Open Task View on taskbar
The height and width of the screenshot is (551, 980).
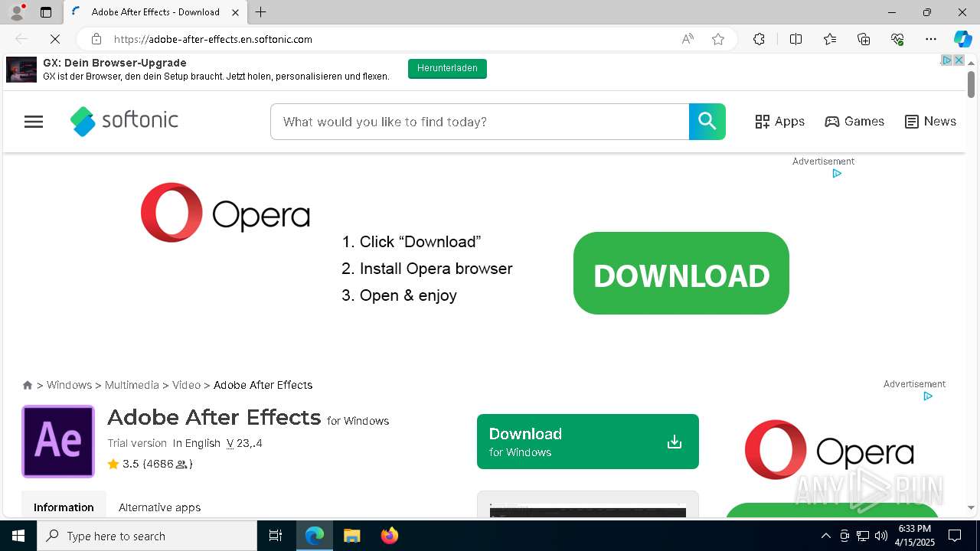click(x=276, y=536)
